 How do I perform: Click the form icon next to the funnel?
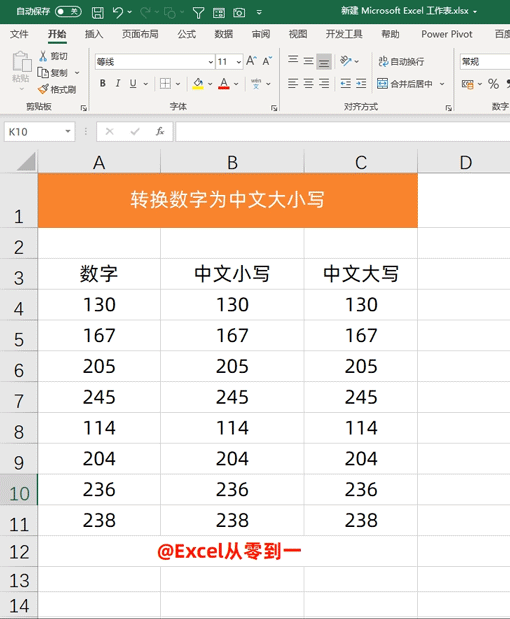(x=219, y=13)
